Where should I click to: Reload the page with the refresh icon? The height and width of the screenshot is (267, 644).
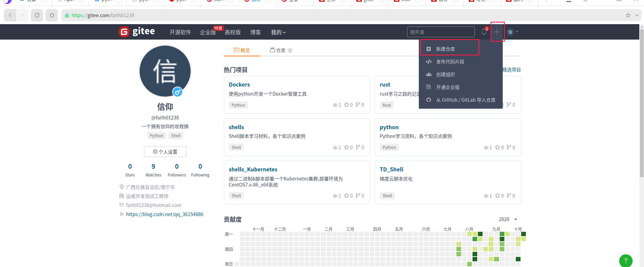click(37, 15)
